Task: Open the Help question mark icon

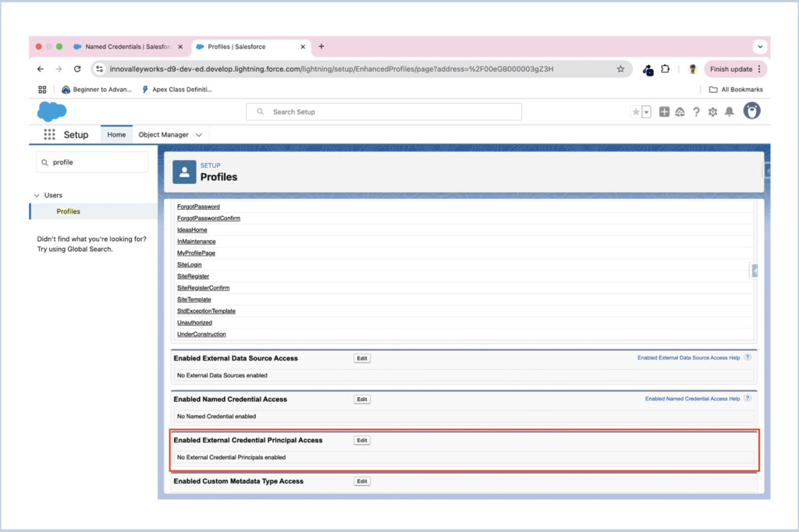Action: coord(696,112)
